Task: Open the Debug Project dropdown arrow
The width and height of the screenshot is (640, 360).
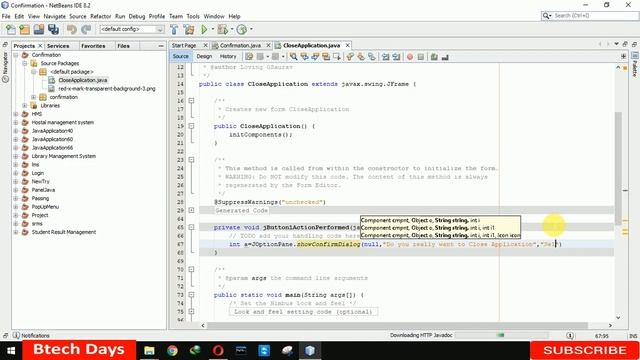Action: (231, 29)
